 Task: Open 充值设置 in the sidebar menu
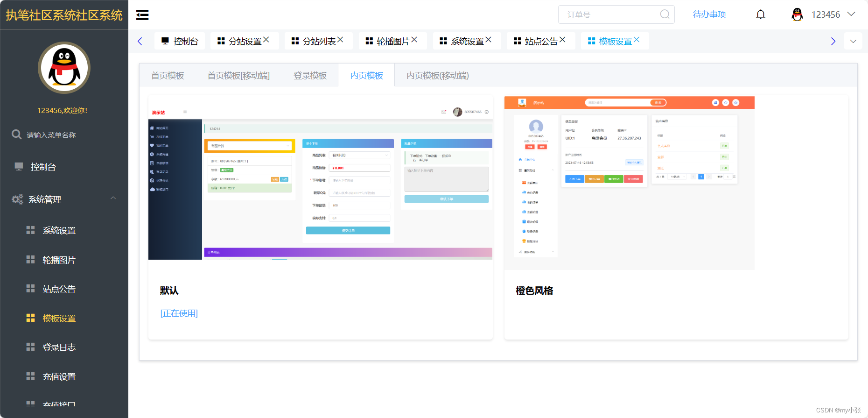point(59,376)
